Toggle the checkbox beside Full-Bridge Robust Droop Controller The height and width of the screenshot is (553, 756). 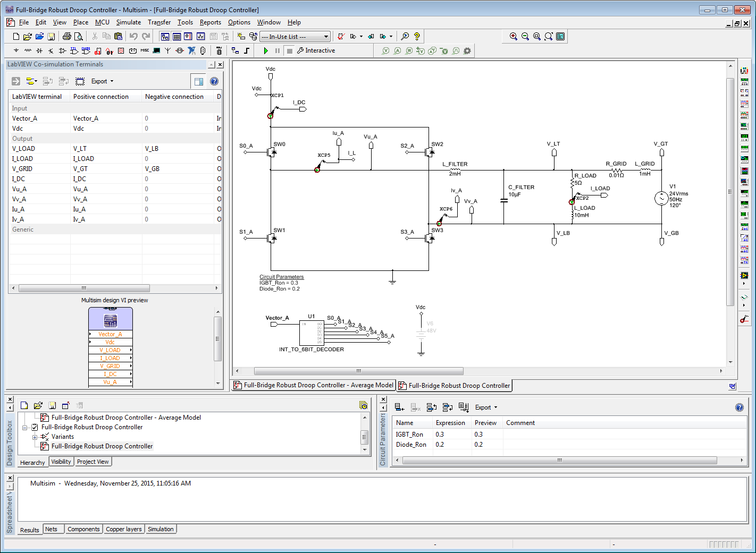point(35,427)
